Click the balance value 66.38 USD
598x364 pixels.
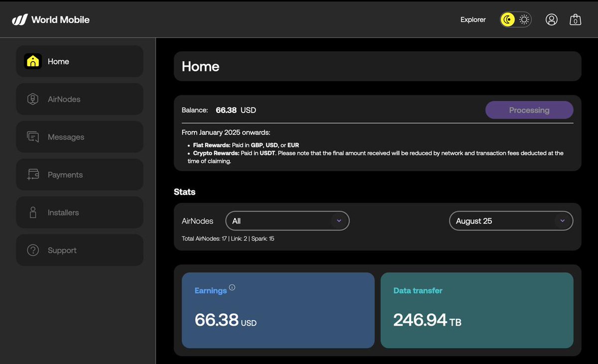click(236, 110)
